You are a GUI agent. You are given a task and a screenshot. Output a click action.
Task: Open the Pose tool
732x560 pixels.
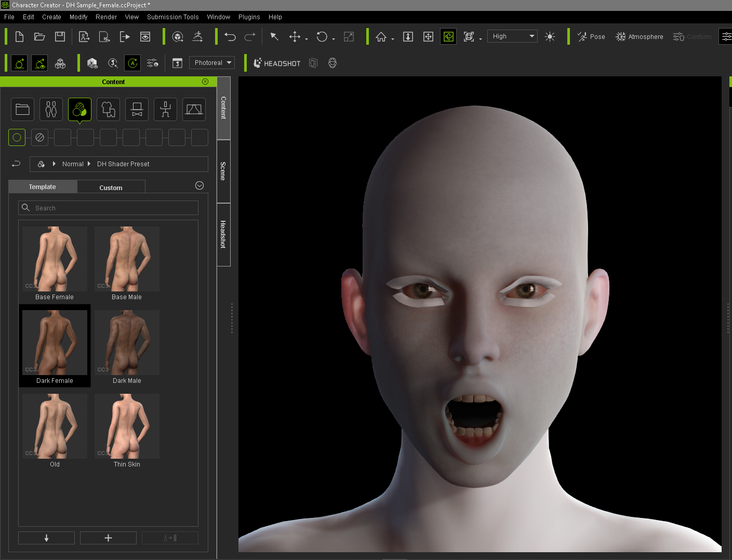pos(591,36)
